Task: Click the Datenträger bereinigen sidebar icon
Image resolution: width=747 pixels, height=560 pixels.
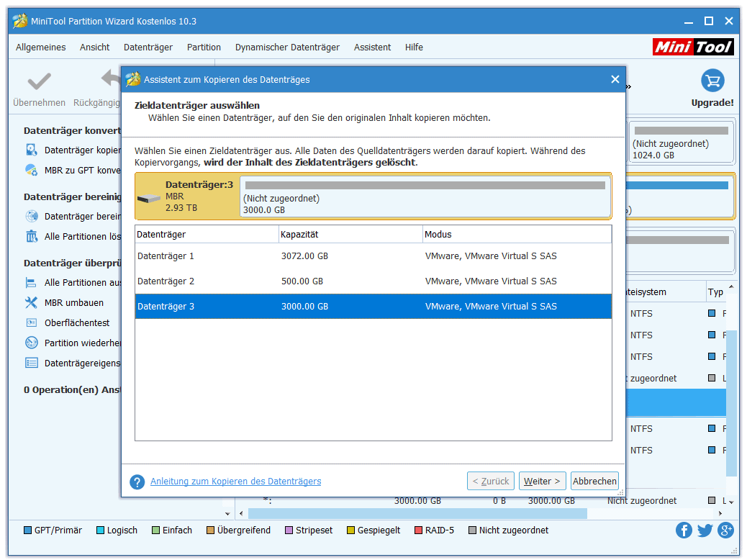Action: [32, 217]
